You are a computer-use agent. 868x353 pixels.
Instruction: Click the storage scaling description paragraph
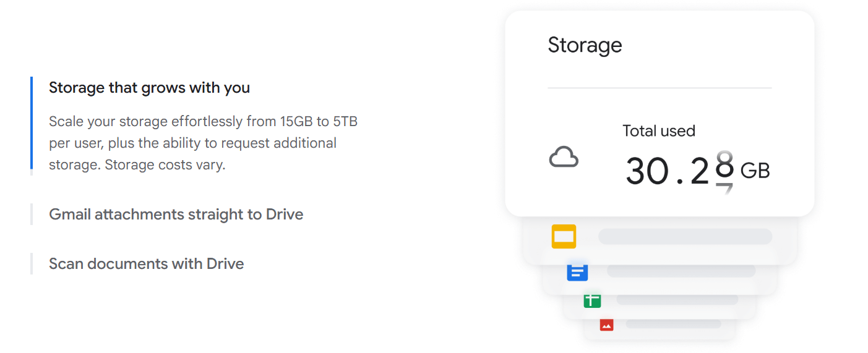pos(204,143)
